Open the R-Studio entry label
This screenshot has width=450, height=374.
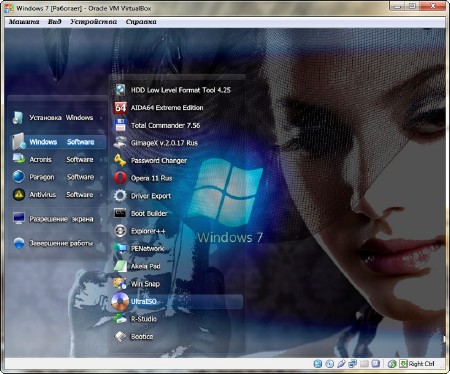143,319
